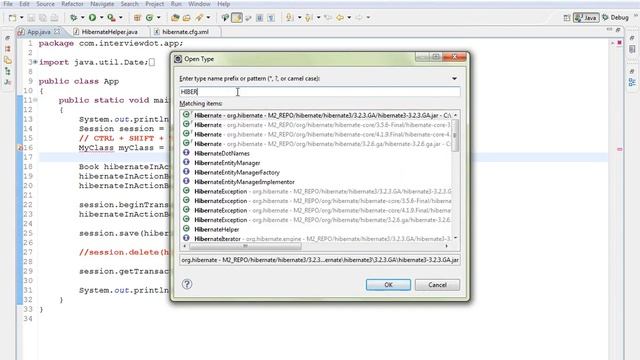Click the red error indicator at top of overview ruler

click(x=619, y=42)
